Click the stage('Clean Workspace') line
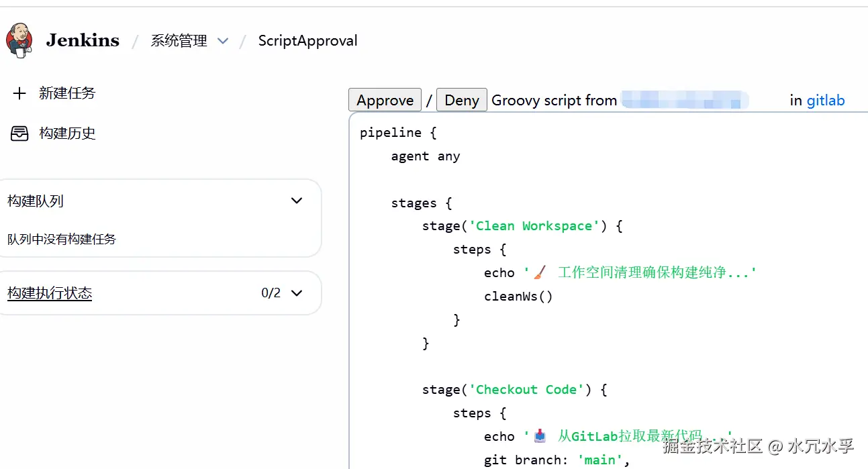 coord(522,226)
